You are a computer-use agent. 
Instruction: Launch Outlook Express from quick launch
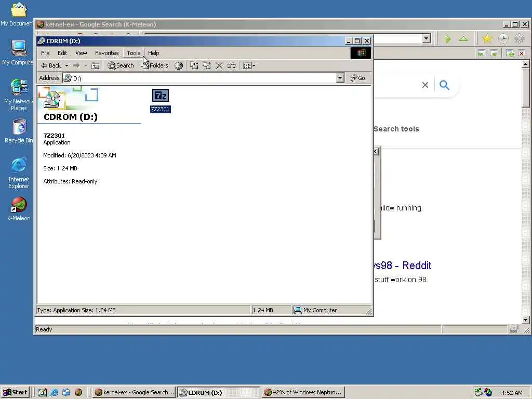click(x=66, y=392)
